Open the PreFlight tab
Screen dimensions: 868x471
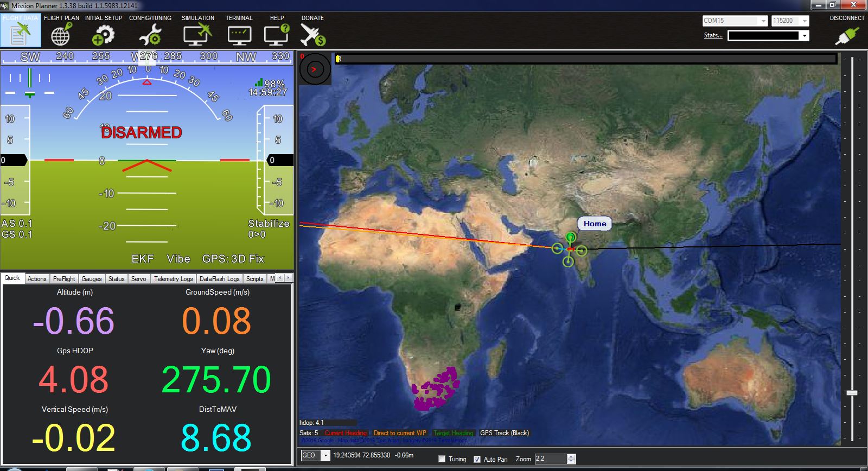click(64, 279)
